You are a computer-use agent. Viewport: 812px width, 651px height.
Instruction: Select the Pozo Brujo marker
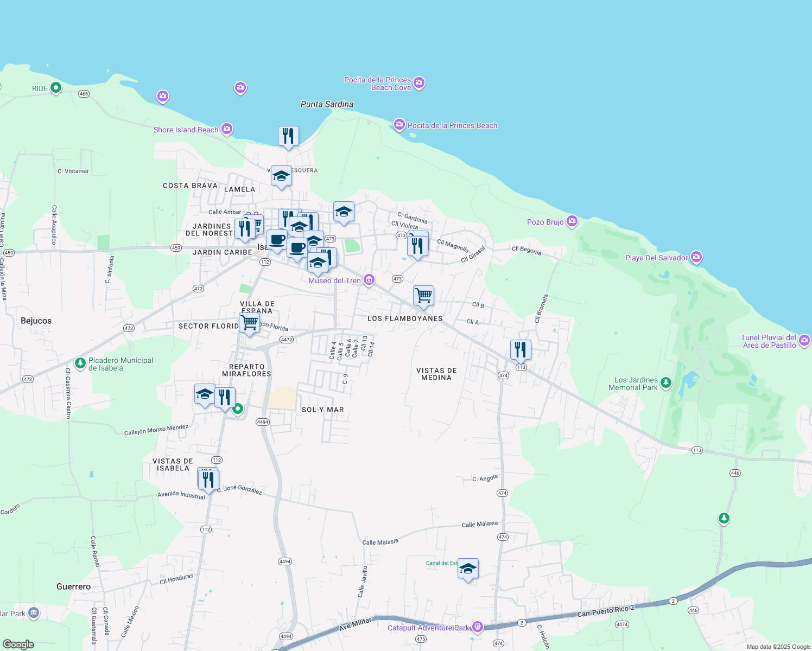coord(571,221)
